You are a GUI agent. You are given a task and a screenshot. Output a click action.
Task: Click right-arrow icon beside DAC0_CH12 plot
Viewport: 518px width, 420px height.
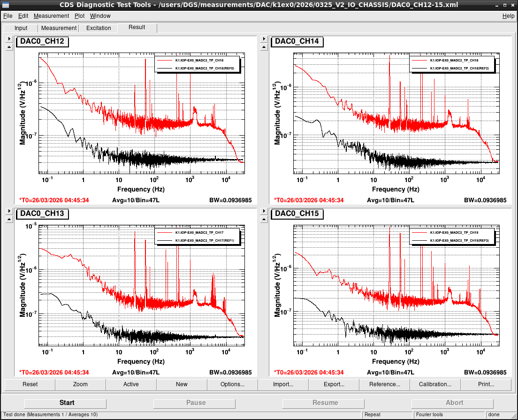click(x=9, y=39)
